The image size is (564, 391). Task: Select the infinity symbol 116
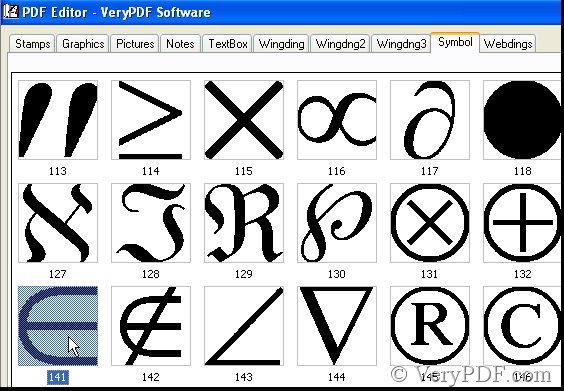(x=337, y=120)
